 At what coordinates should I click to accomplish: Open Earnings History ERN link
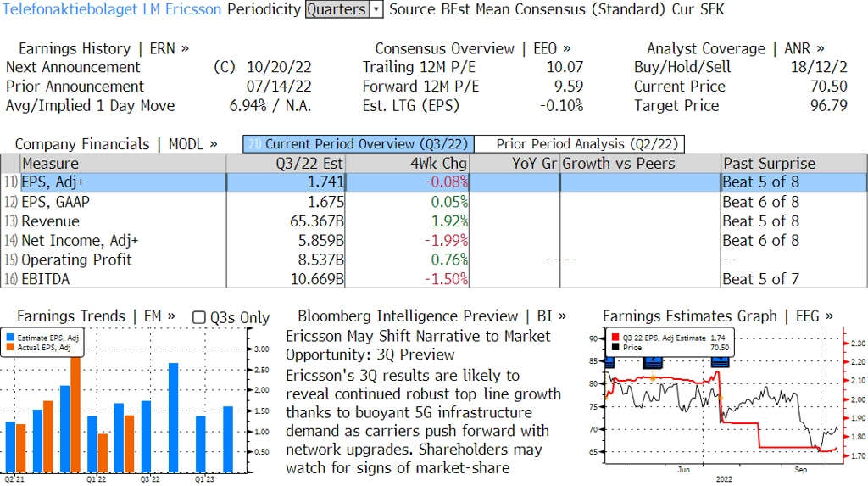(x=103, y=48)
